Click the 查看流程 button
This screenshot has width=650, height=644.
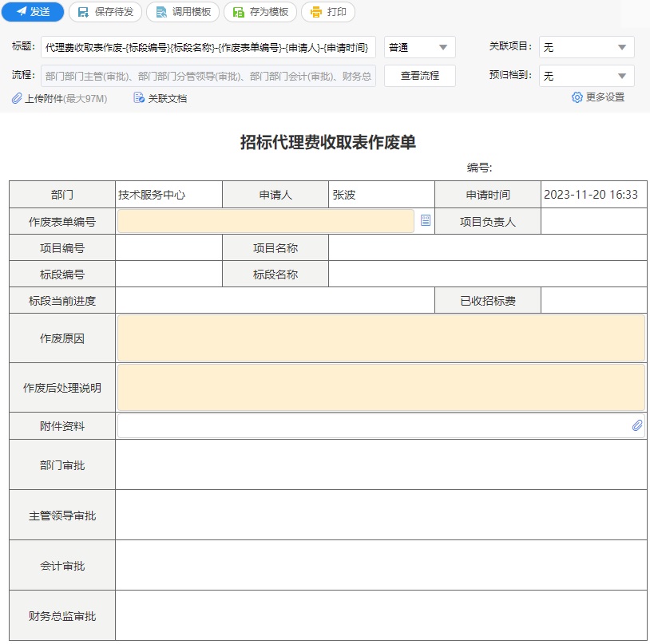coord(419,76)
